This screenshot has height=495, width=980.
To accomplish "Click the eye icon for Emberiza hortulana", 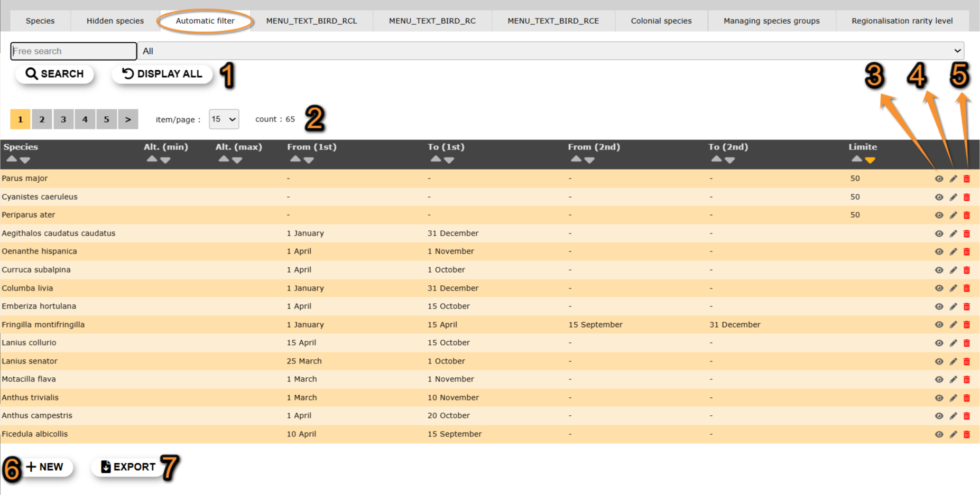I will [x=939, y=307].
